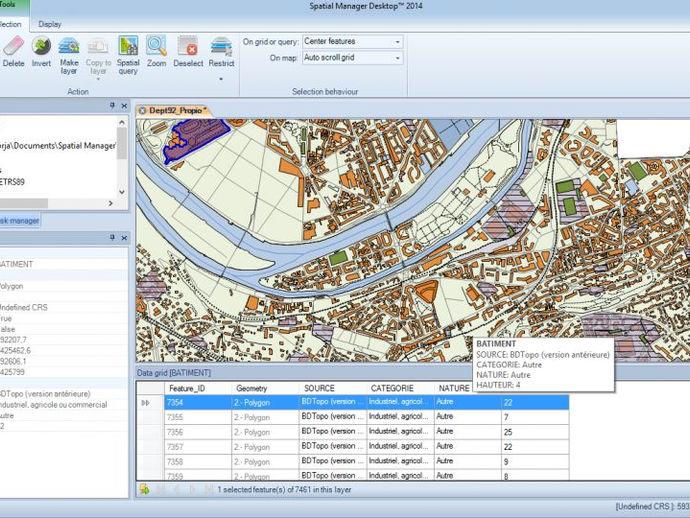This screenshot has width=690, height=518.
Task: Click Polygon value in properties panel
Action: coord(11,286)
